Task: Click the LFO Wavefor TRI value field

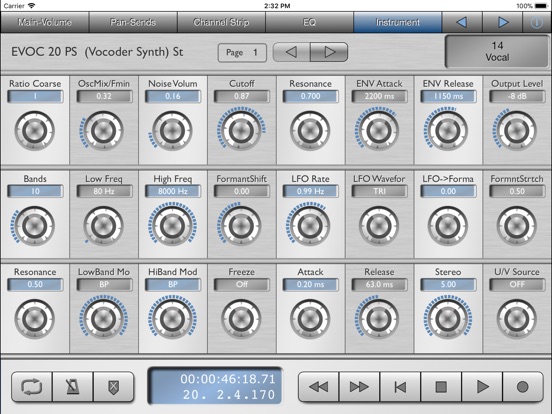Action: pos(379,191)
